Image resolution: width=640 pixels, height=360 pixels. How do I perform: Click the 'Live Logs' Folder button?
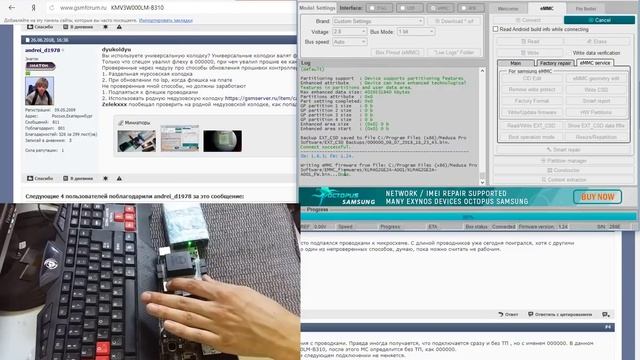(x=454, y=52)
